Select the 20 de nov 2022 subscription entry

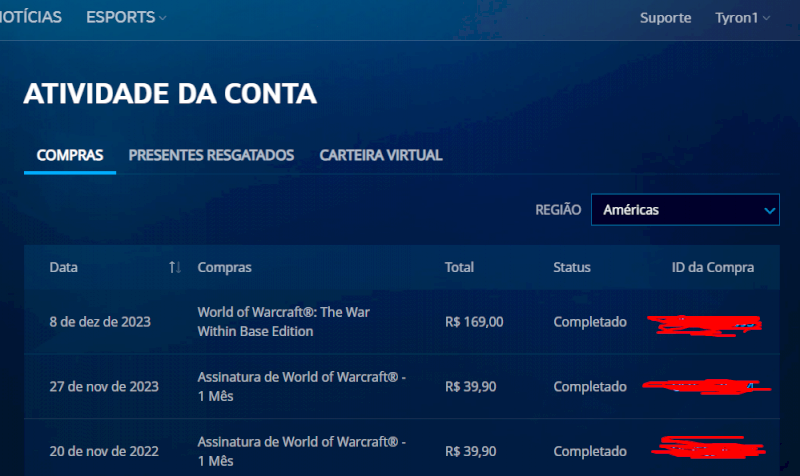[302, 451]
